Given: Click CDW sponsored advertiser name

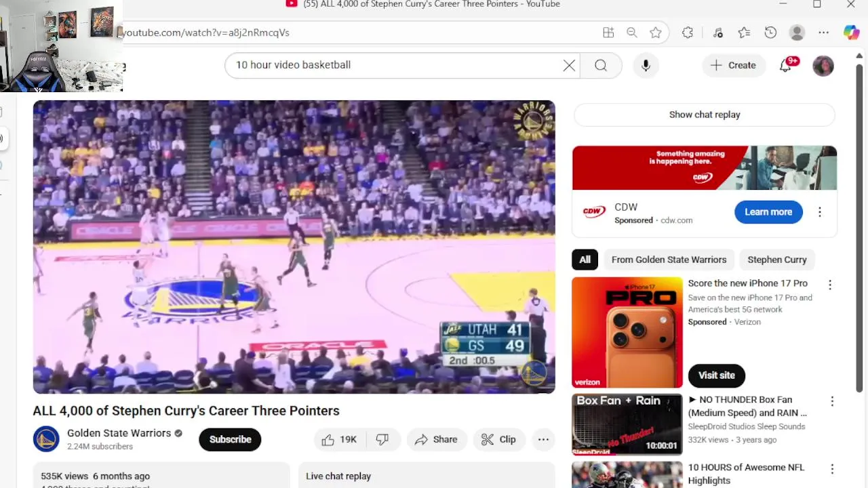Looking at the screenshot, I should click(x=626, y=207).
